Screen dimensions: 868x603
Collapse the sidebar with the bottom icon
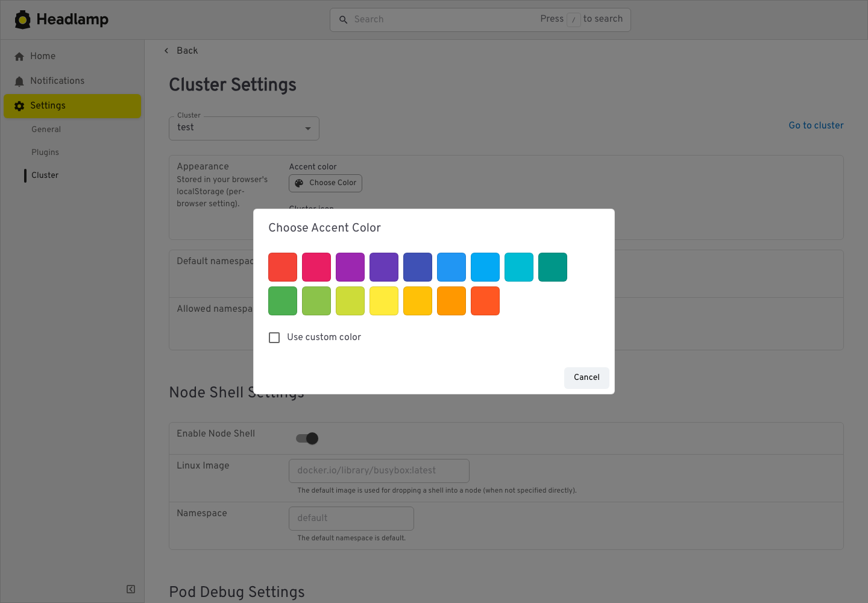tap(131, 589)
